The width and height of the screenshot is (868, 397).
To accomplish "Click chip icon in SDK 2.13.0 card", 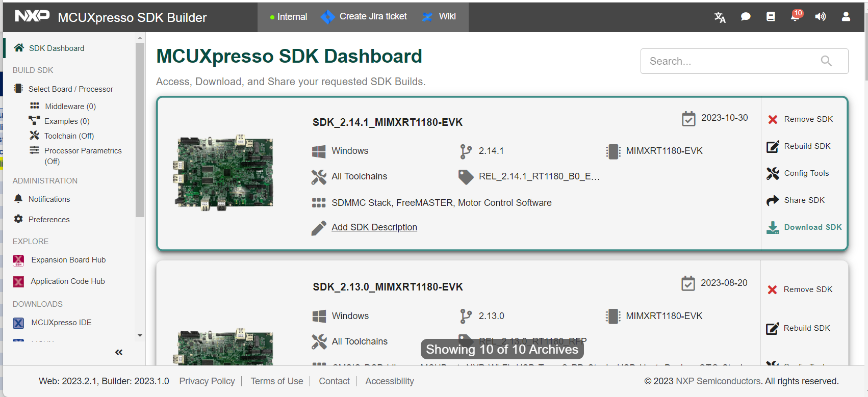I will click(613, 316).
